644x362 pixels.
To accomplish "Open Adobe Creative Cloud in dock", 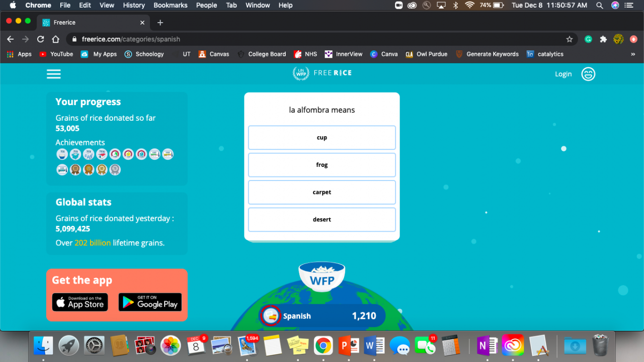I will pyautogui.click(x=512, y=345).
